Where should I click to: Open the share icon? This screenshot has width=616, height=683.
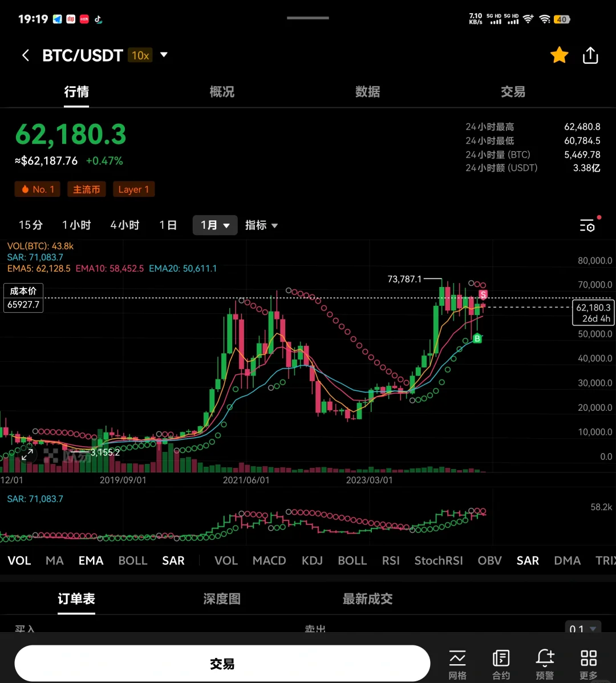point(590,55)
